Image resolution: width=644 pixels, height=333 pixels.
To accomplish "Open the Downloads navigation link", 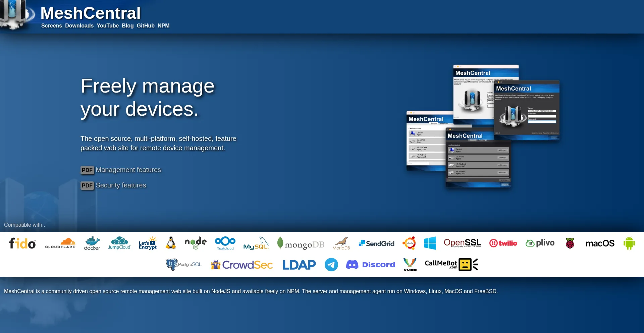I will pos(79,26).
